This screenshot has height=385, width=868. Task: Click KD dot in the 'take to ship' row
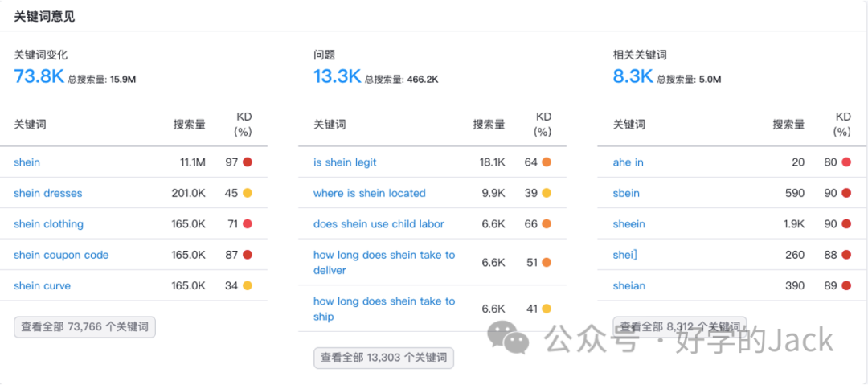point(547,309)
